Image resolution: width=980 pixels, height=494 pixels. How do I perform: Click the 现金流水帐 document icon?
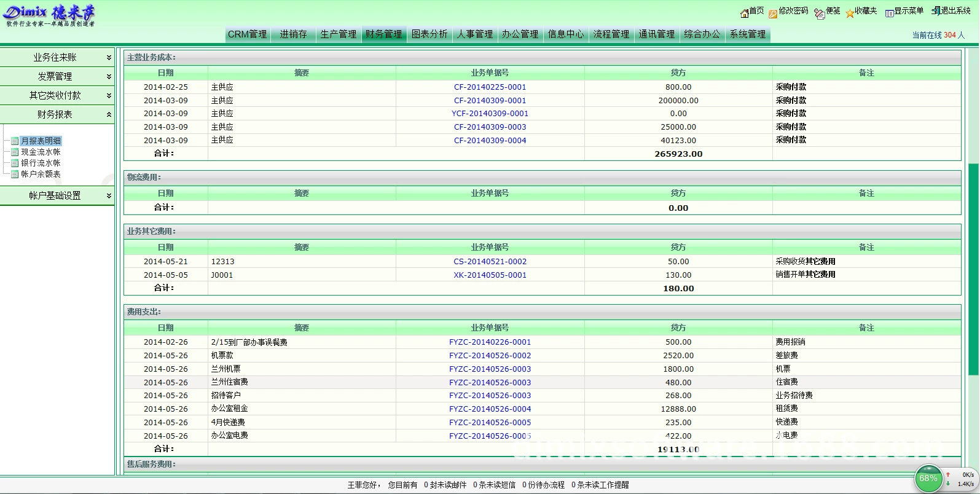pos(15,152)
